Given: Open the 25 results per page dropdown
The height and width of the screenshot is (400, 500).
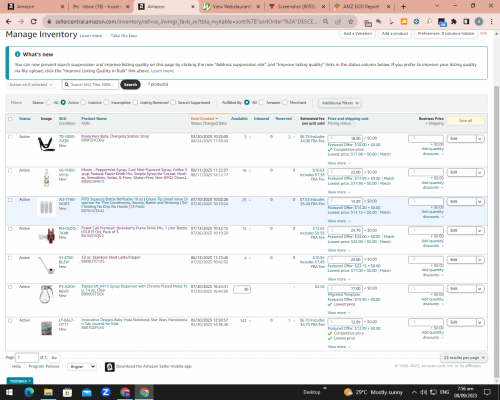Looking at the screenshot, I should (x=464, y=358).
